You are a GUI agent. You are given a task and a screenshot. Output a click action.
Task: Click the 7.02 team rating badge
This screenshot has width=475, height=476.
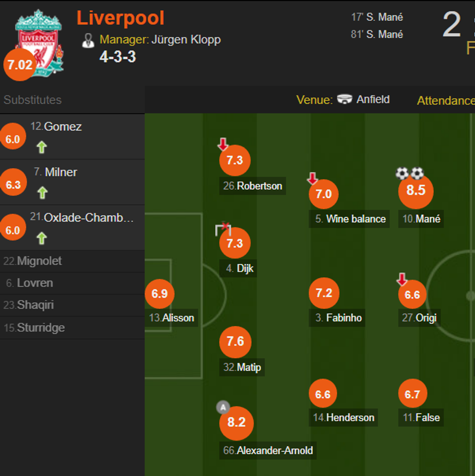click(x=19, y=65)
